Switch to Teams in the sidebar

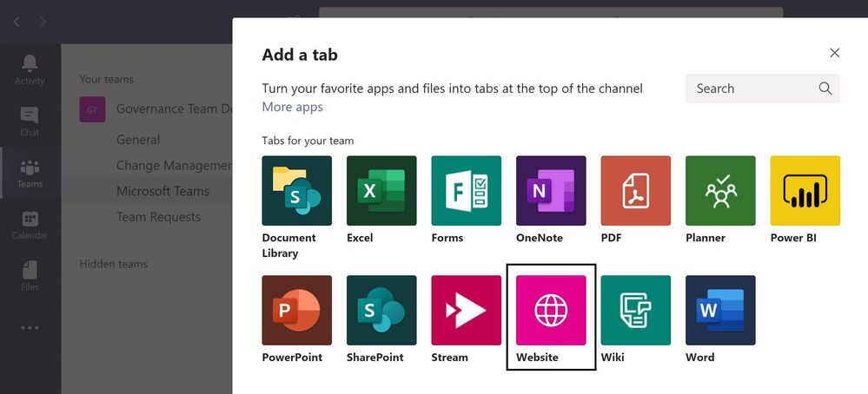[x=30, y=173]
